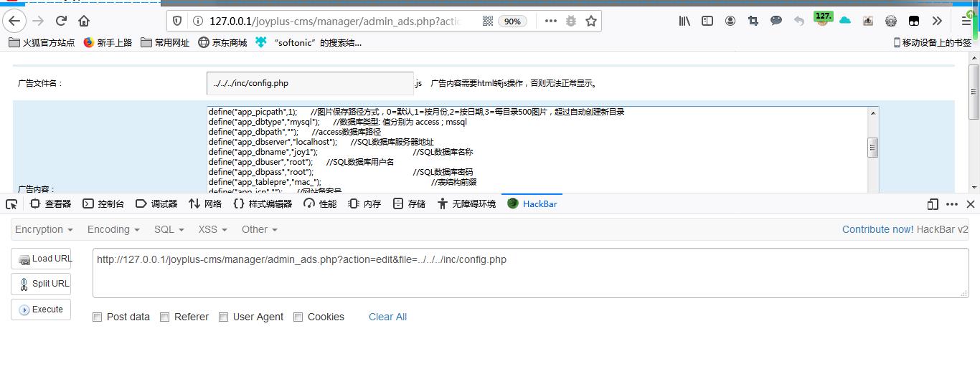Toggle responsive design mode icon

(x=933, y=204)
